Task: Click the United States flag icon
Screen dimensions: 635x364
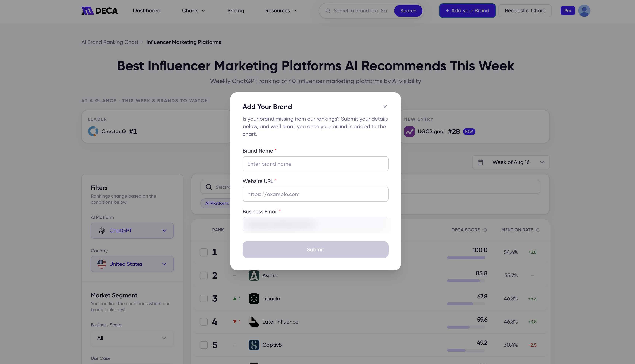Action: (x=102, y=264)
